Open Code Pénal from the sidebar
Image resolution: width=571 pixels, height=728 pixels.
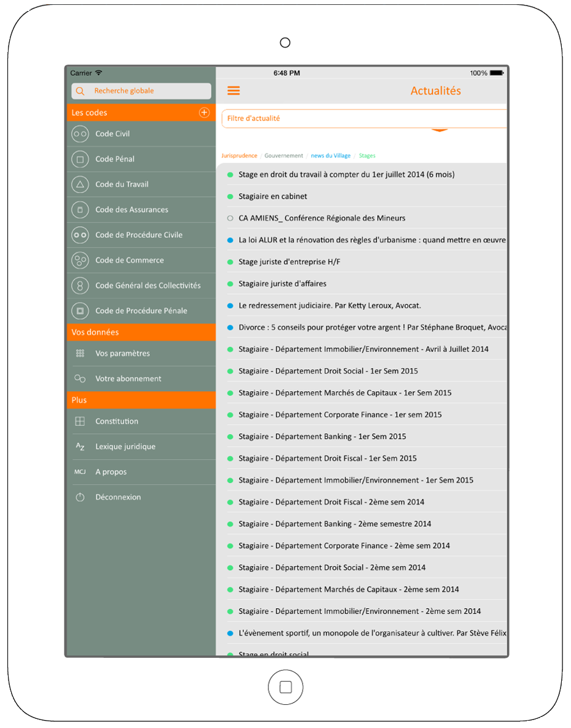[141, 160]
